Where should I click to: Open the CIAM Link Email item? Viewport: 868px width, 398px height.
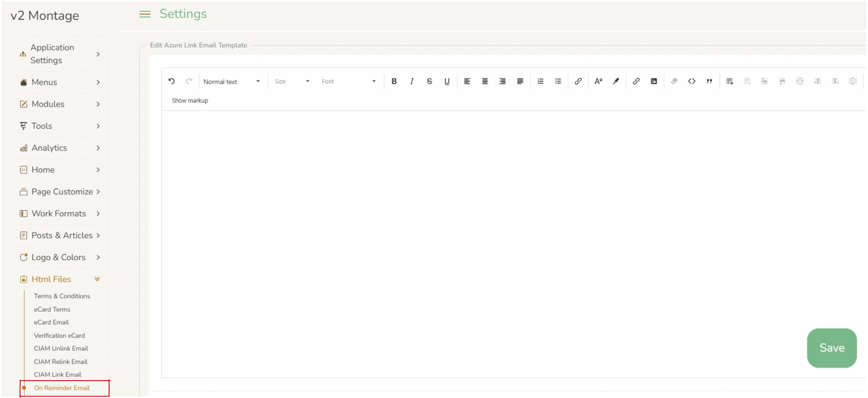coord(58,375)
